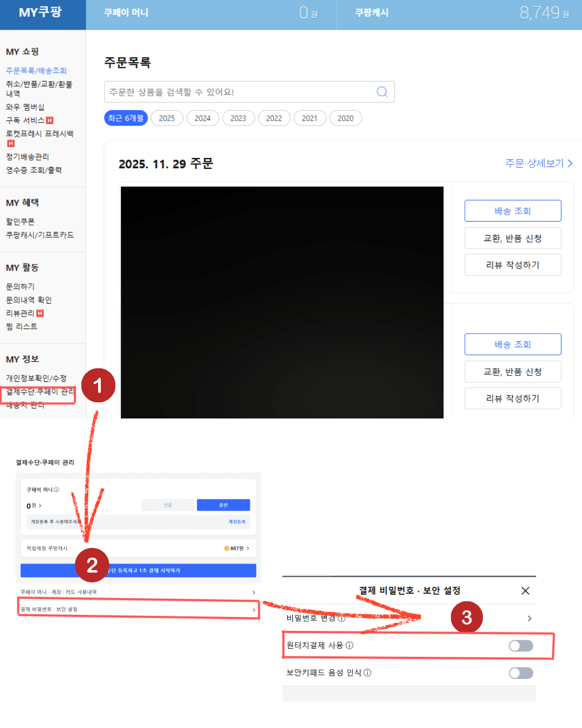The width and height of the screenshot is (582, 728).
Task: Select the 2024 year filter
Action: (203, 118)
